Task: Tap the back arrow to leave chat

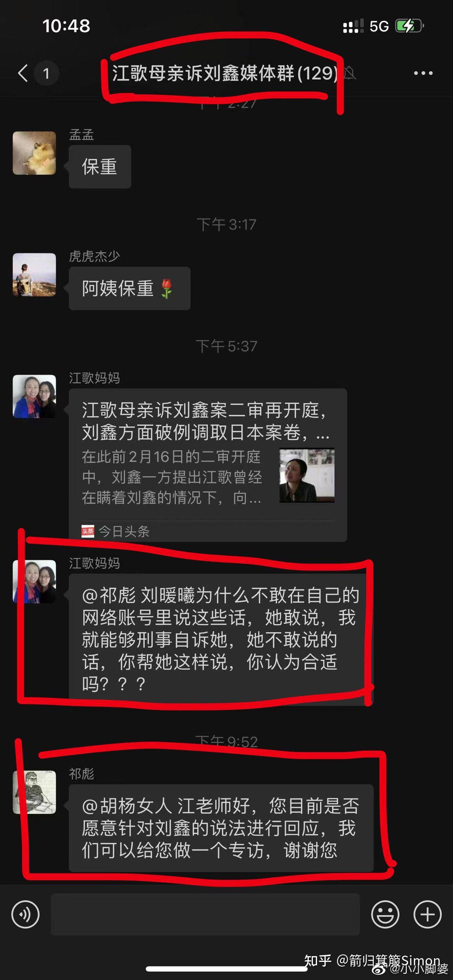Action: [23, 73]
